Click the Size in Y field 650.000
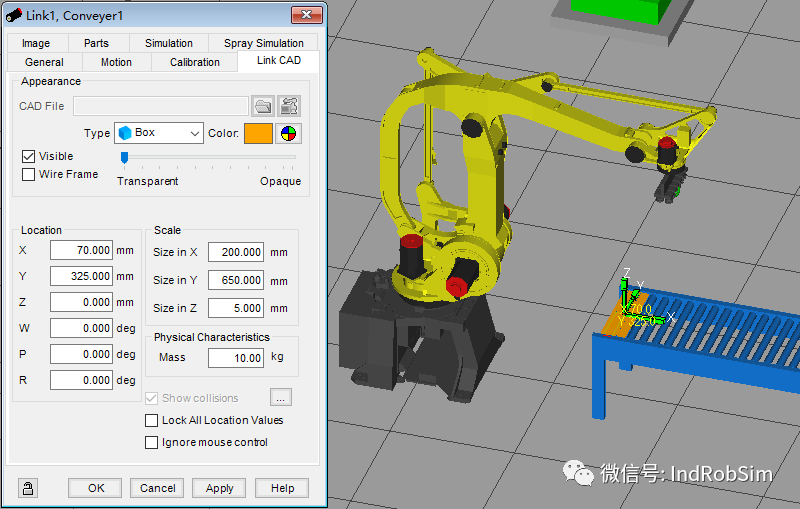800x509 pixels. click(236, 281)
